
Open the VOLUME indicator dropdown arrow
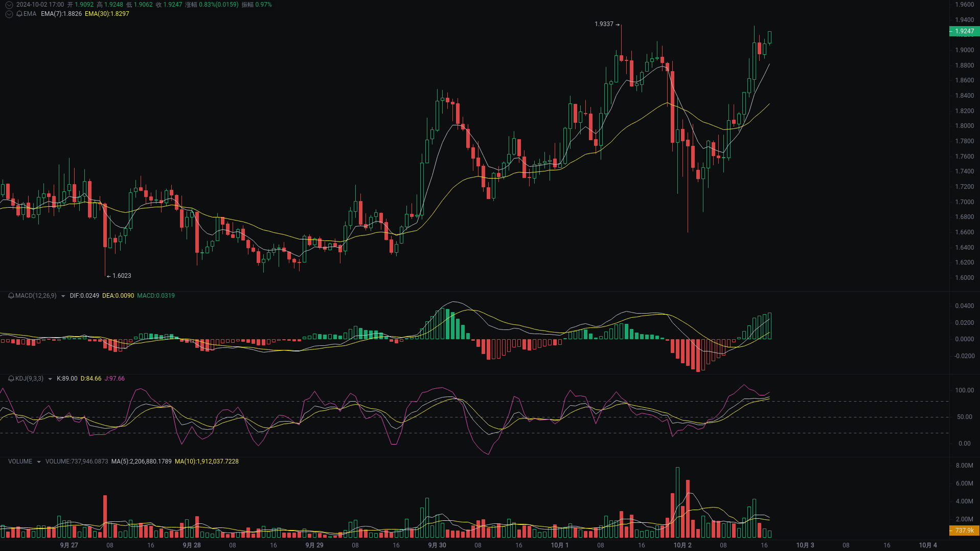39,462
